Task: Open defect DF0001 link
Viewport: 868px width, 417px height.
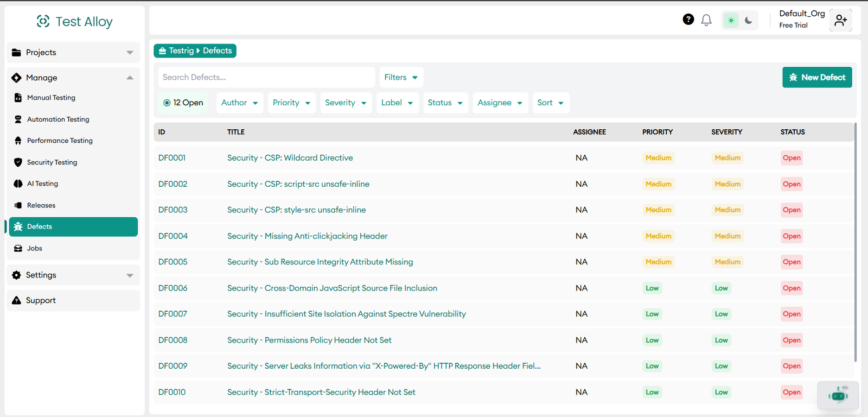Action: [172, 158]
